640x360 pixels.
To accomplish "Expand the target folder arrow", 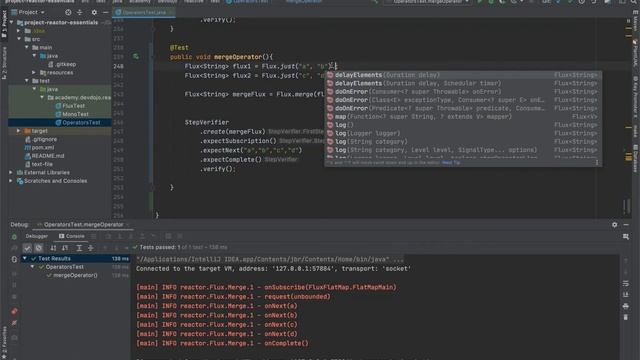I will coord(19,131).
